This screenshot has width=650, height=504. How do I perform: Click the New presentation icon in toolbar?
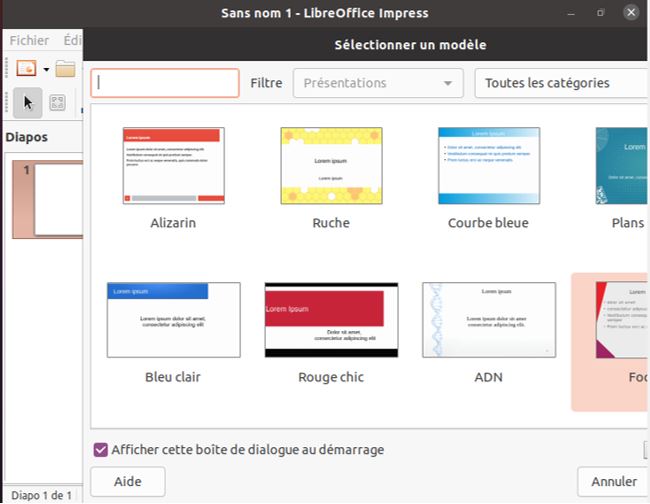coord(25,69)
